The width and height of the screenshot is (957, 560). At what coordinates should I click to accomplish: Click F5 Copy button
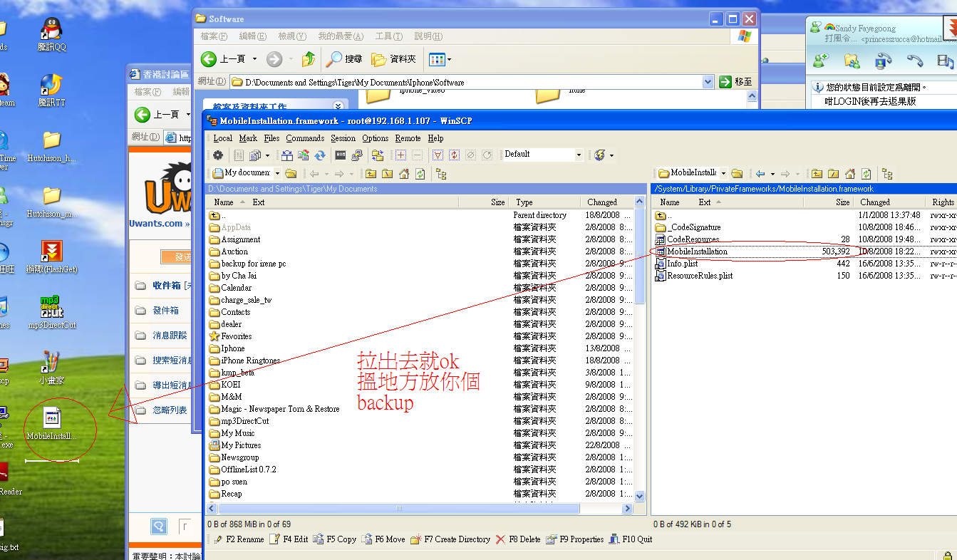point(335,539)
